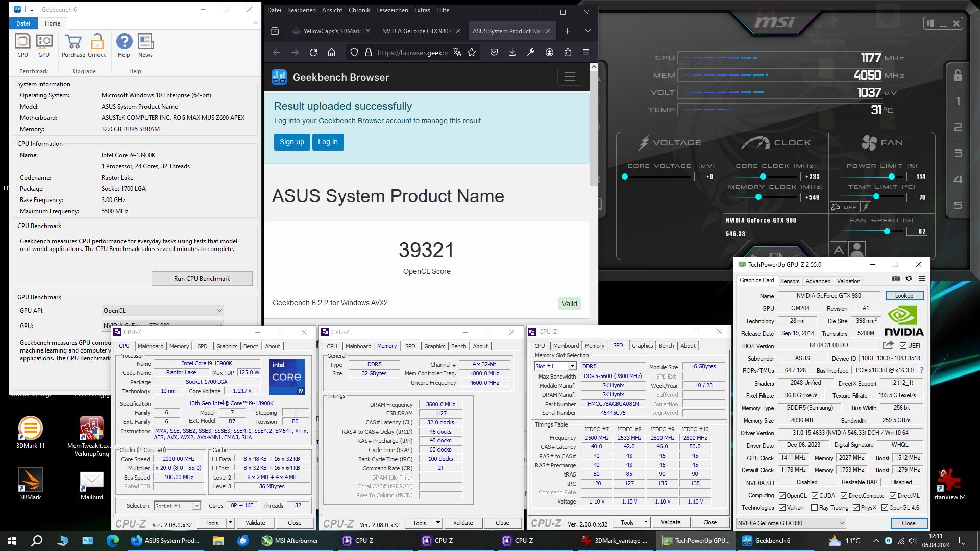The image size is (980, 551).
Task: Open IrfanView 64 desktop icon
Action: (949, 485)
